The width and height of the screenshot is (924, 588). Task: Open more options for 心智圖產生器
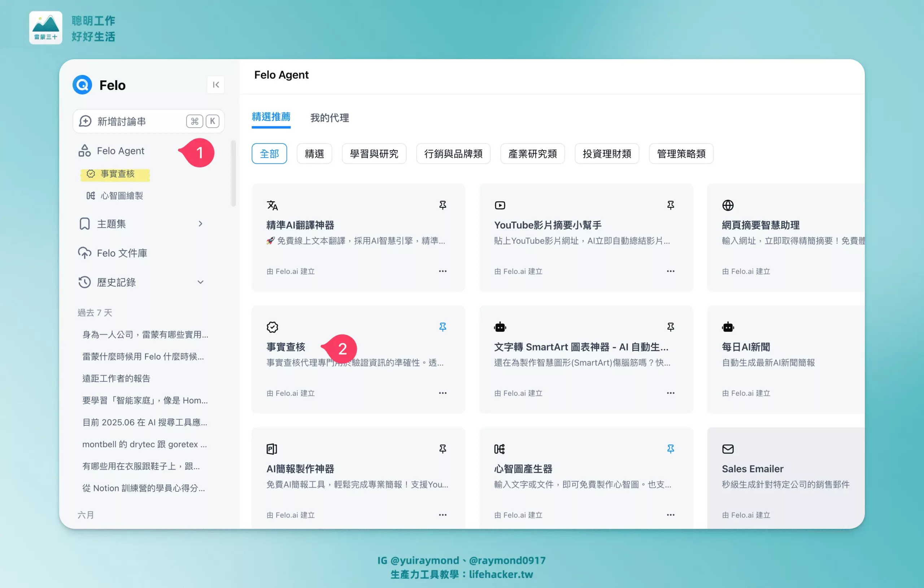tap(670, 515)
